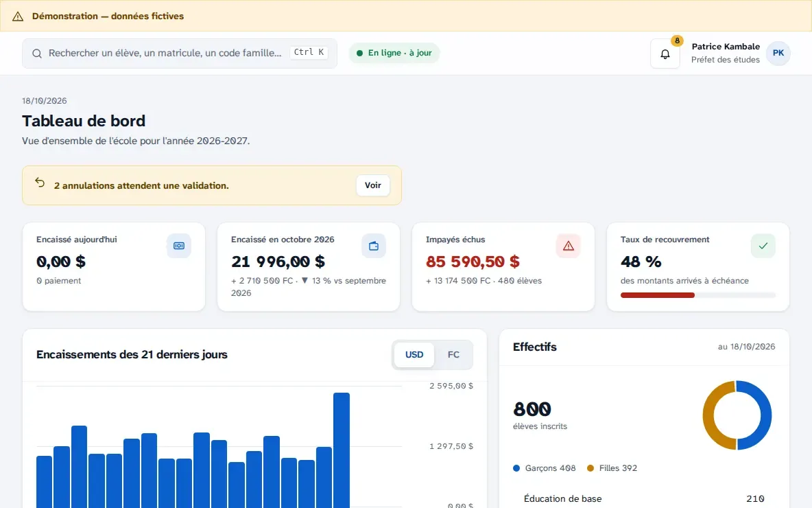Click the Effectifs donut chart
Screen dimensions: 812x508
[737, 415]
